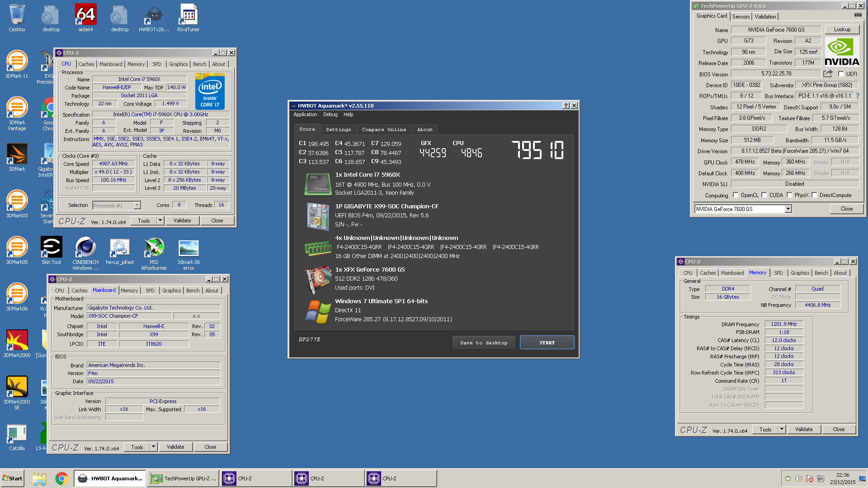This screenshot has height=488, width=868.
Task: Click the Aquamark help question mark button
Action: [566, 106]
